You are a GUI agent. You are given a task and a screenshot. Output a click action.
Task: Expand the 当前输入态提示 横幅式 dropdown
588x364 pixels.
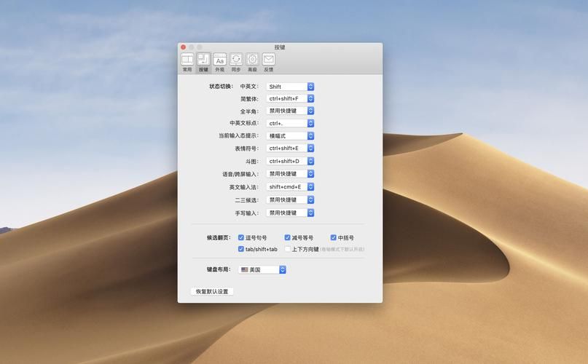(290, 135)
